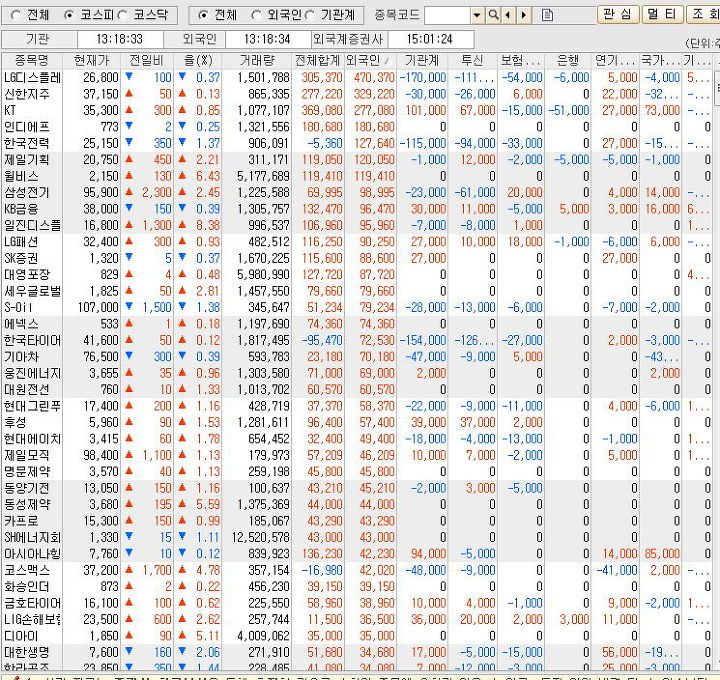Sort by the 전일비 column header
The image size is (720, 680).
click(x=147, y=60)
